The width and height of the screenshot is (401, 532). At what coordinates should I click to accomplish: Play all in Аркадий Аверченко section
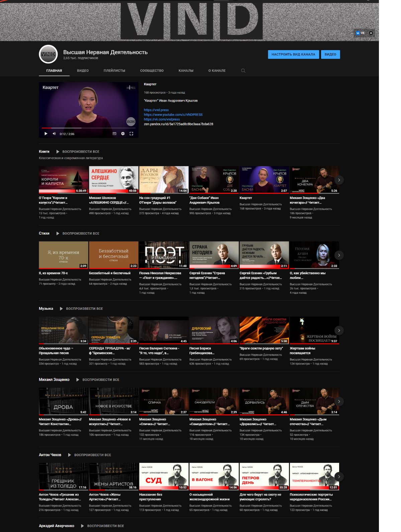point(102,526)
